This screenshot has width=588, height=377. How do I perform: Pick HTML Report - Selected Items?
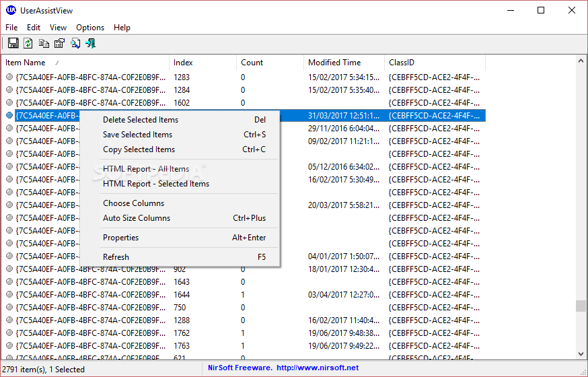point(180,184)
